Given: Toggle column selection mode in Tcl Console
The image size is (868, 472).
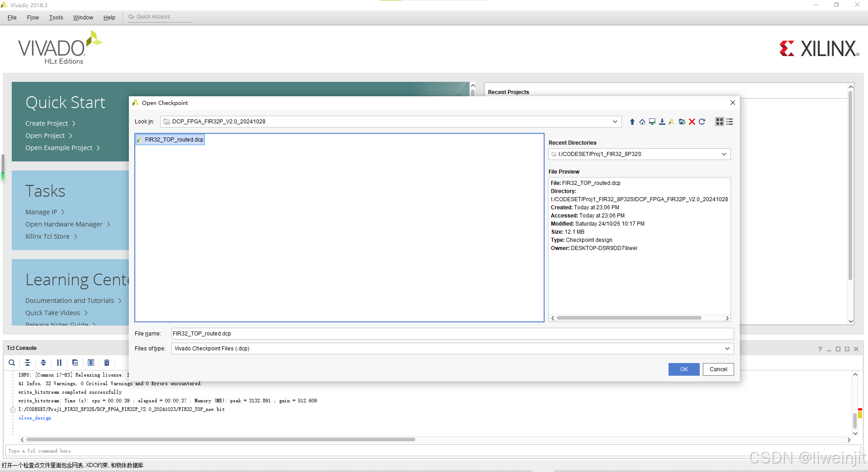Looking at the screenshot, I should tap(91, 363).
